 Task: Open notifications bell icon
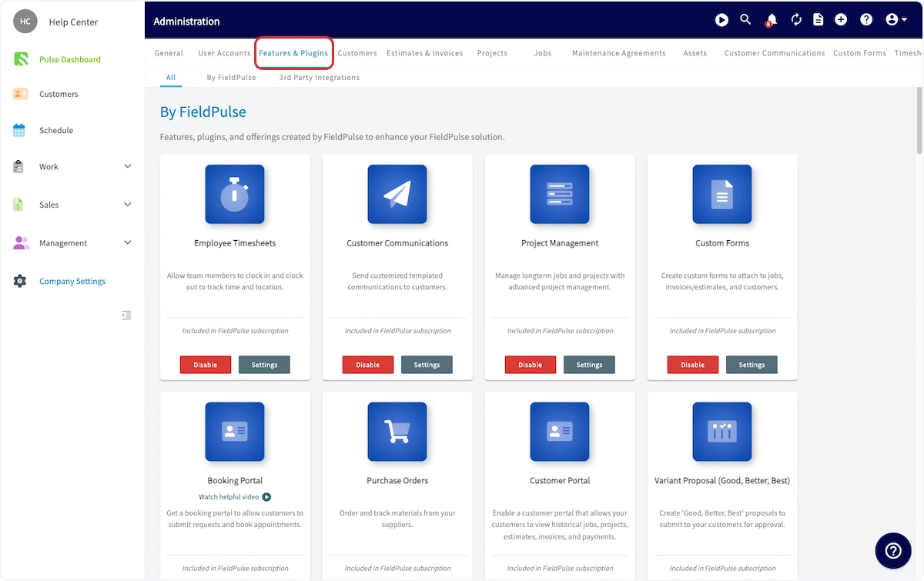coord(771,20)
